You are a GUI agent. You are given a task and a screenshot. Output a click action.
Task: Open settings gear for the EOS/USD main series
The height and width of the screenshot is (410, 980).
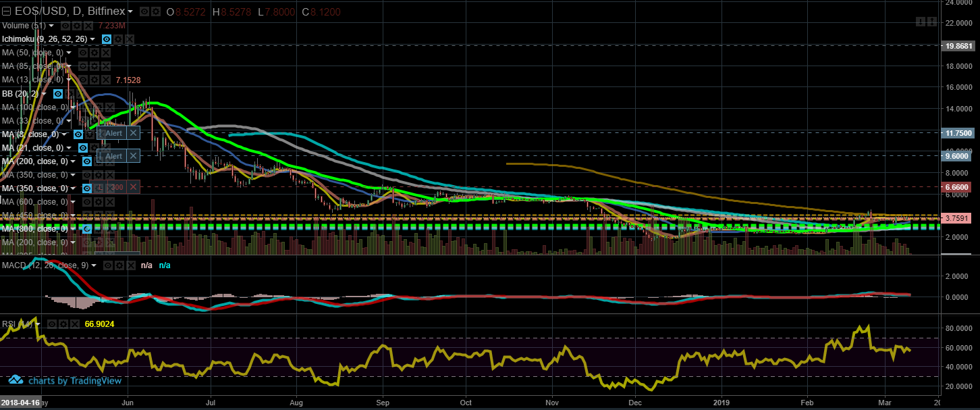click(x=156, y=11)
